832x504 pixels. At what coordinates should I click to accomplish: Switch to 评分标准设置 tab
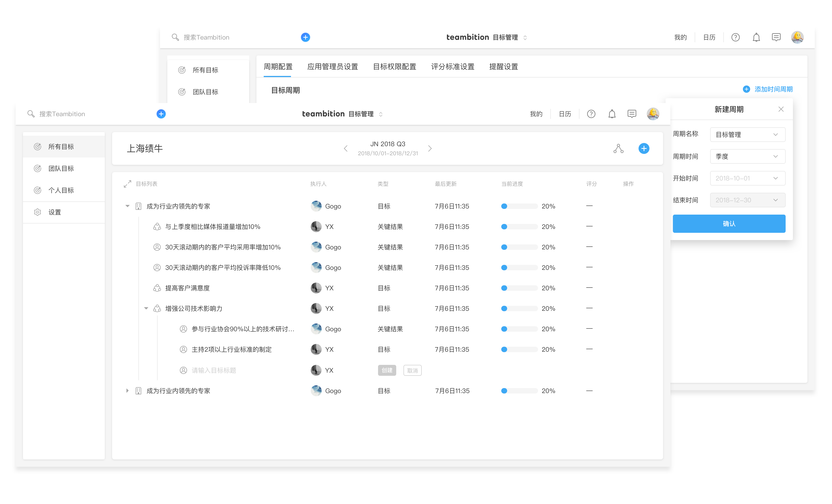452,67
